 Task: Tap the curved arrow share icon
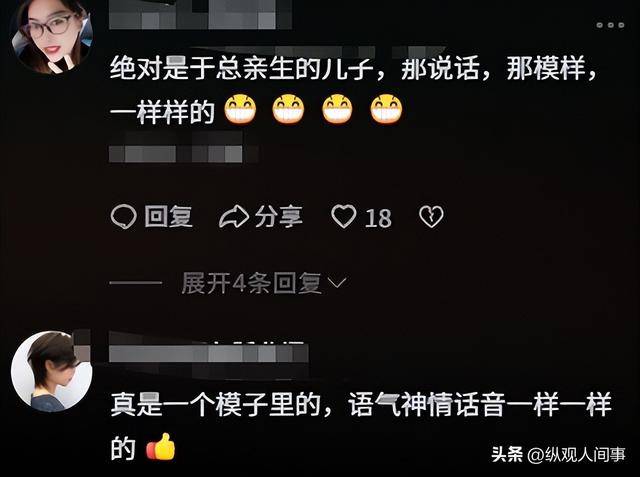point(234,217)
